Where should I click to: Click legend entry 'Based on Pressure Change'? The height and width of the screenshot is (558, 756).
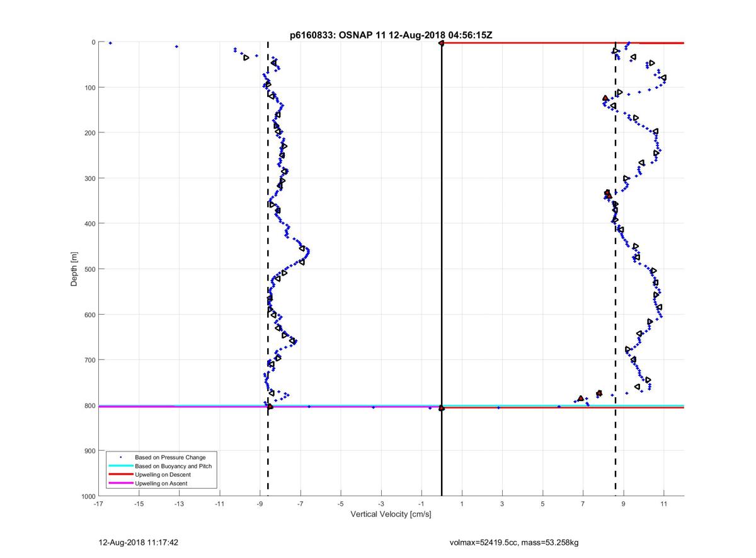pyautogui.click(x=170, y=457)
